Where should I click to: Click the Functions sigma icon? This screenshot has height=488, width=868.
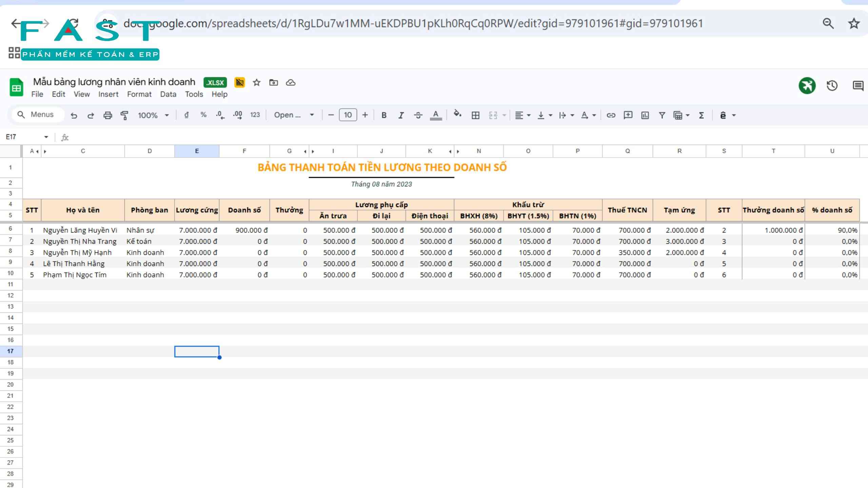(701, 115)
